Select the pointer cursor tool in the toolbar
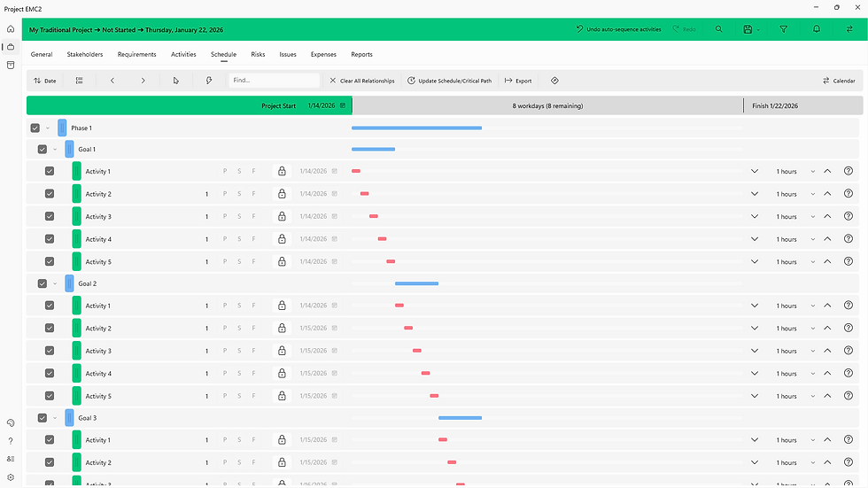 pyautogui.click(x=176, y=81)
